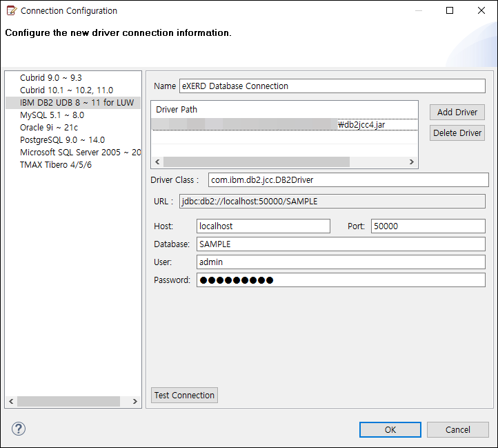The width and height of the screenshot is (498, 448).
Task: Click driver path list right scroll arrow
Action: [x=412, y=162]
